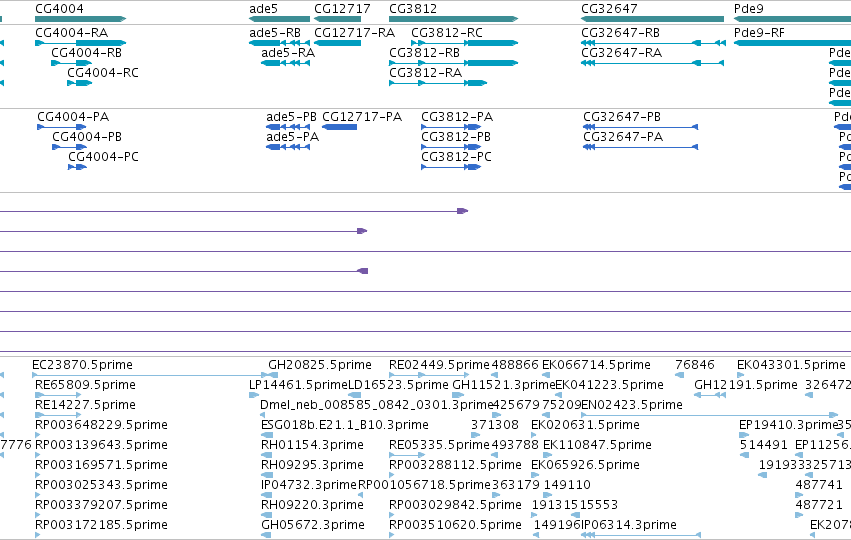This screenshot has width=851, height=540.
Task: Select protein label CG4004-PC
Action: (103, 157)
